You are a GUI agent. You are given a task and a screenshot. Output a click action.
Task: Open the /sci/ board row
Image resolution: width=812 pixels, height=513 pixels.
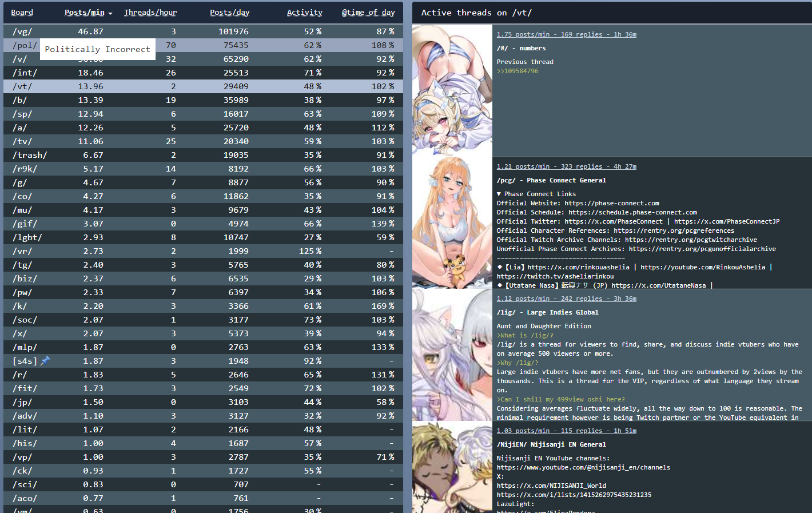tap(203, 484)
